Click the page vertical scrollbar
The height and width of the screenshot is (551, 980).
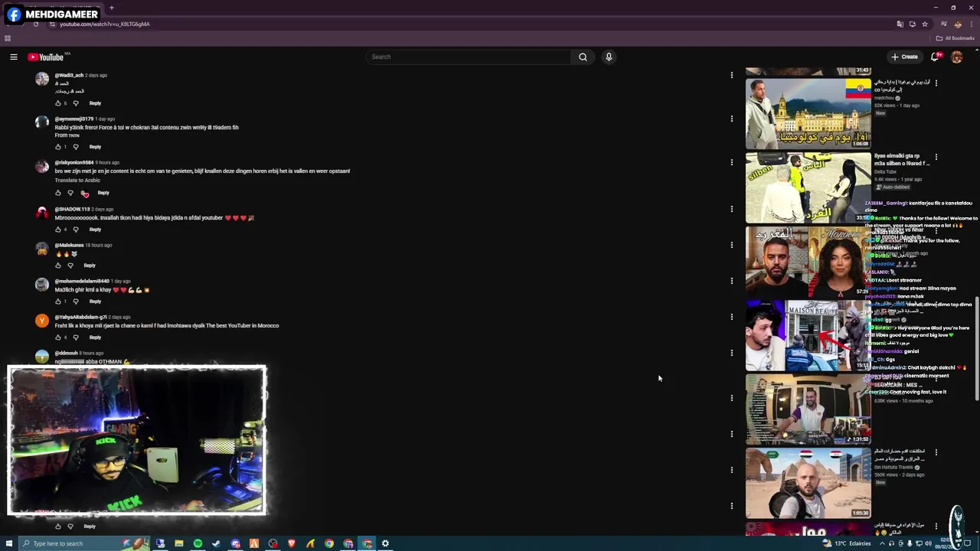(x=976, y=348)
